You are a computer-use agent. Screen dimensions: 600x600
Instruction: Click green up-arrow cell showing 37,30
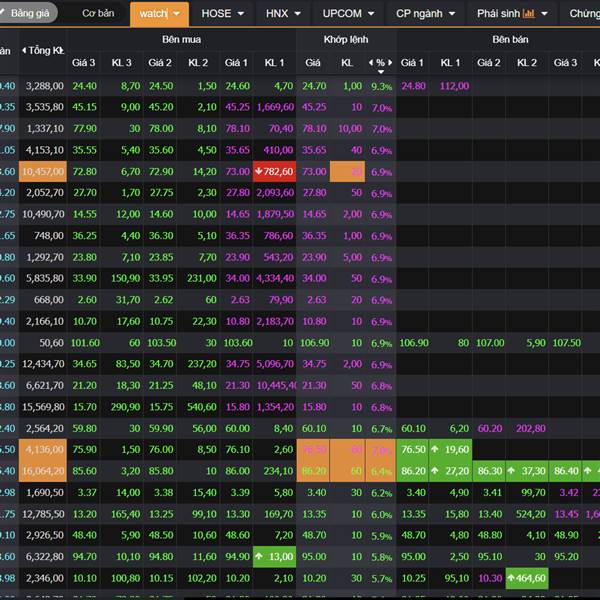(527, 470)
